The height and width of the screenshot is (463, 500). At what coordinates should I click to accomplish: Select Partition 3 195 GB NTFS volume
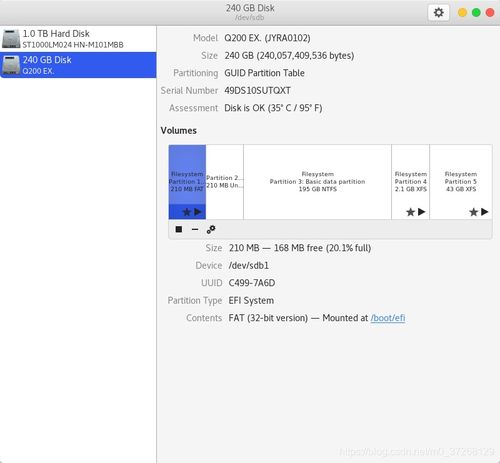tap(317, 182)
